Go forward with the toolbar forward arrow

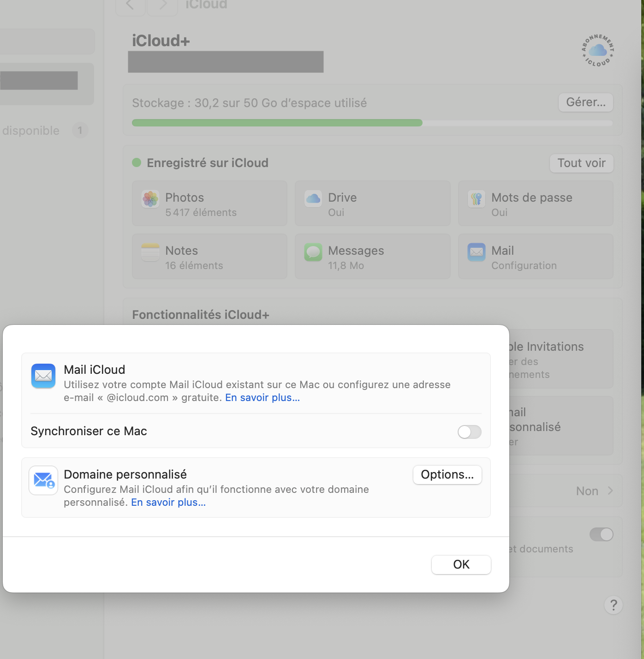[x=162, y=5]
